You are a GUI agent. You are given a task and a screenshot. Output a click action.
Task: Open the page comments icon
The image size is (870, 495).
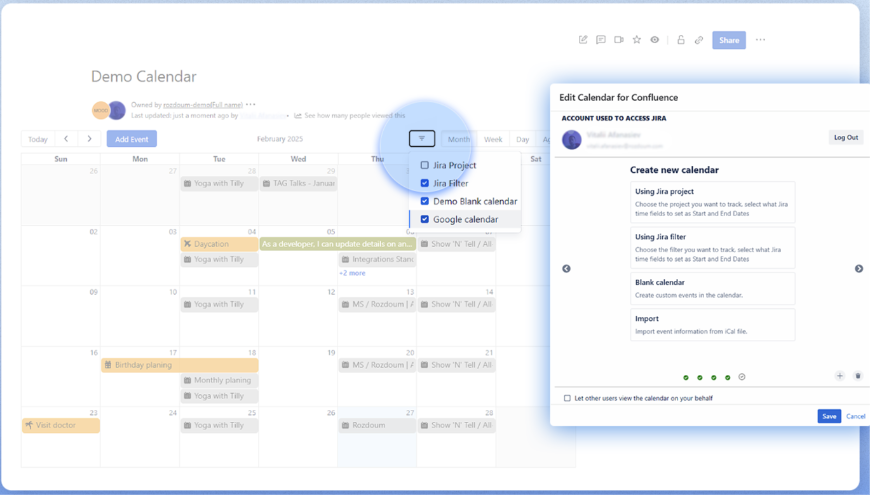(600, 40)
